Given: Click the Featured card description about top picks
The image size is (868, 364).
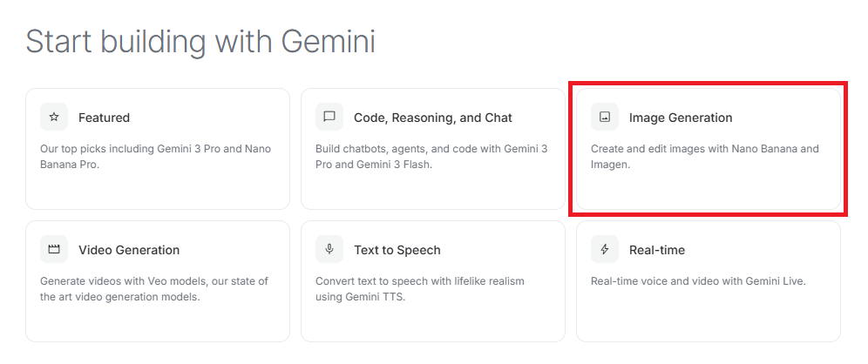Looking at the screenshot, I should [155, 157].
